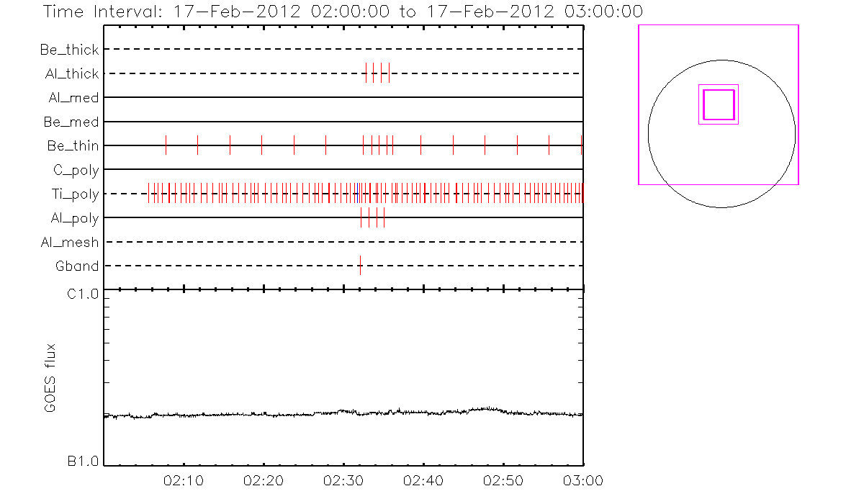Click the small magenta field-of-view square
Viewport: 864px width, 504px height.
[719, 104]
